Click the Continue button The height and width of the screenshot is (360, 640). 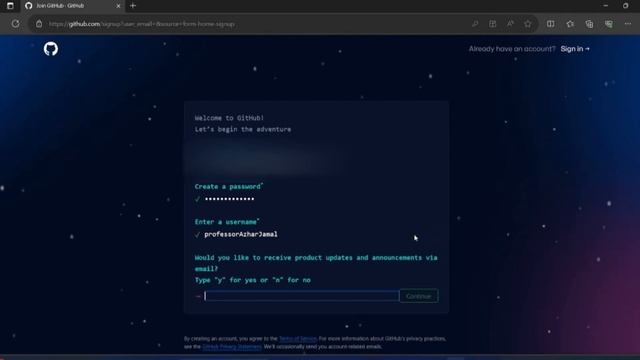419,296
